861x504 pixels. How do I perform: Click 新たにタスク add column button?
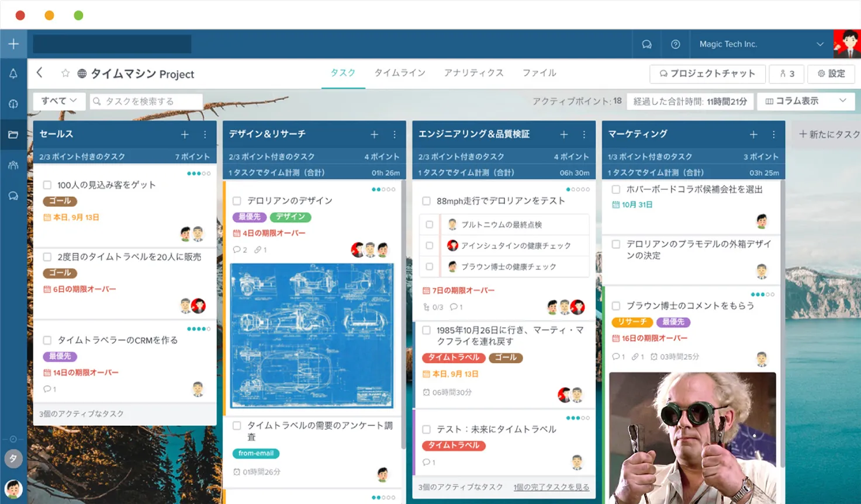(828, 134)
